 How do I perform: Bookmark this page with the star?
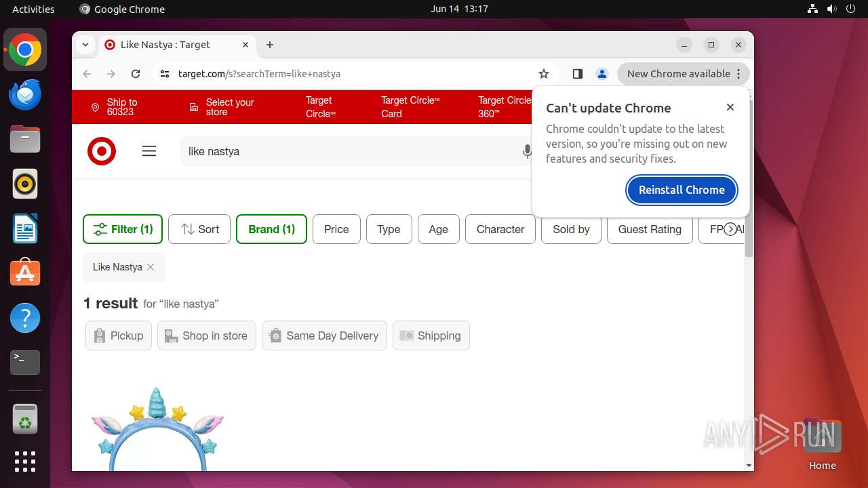pos(544,74)
